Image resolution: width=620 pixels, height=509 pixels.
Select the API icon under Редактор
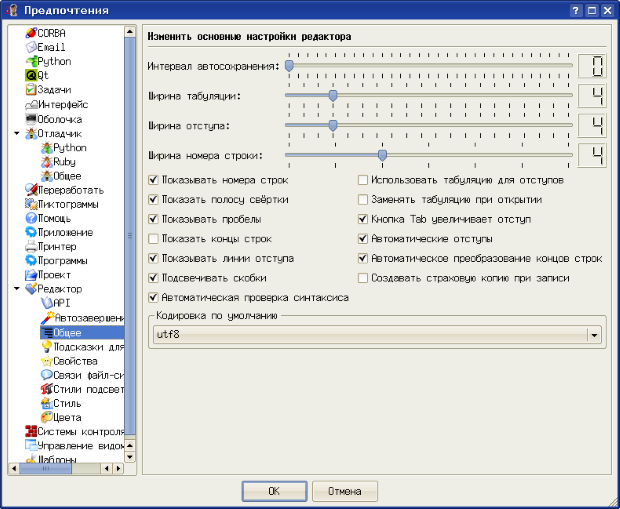[47, 303]
